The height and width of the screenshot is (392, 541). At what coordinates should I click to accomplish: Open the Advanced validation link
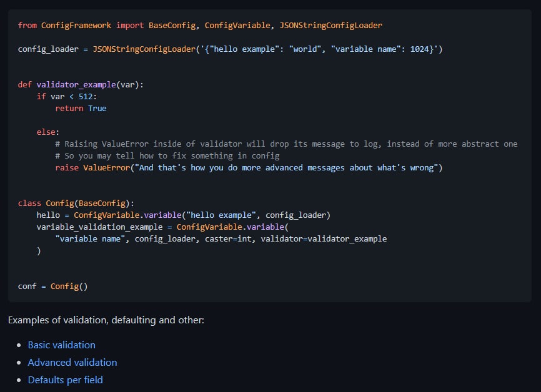point(72,362)
